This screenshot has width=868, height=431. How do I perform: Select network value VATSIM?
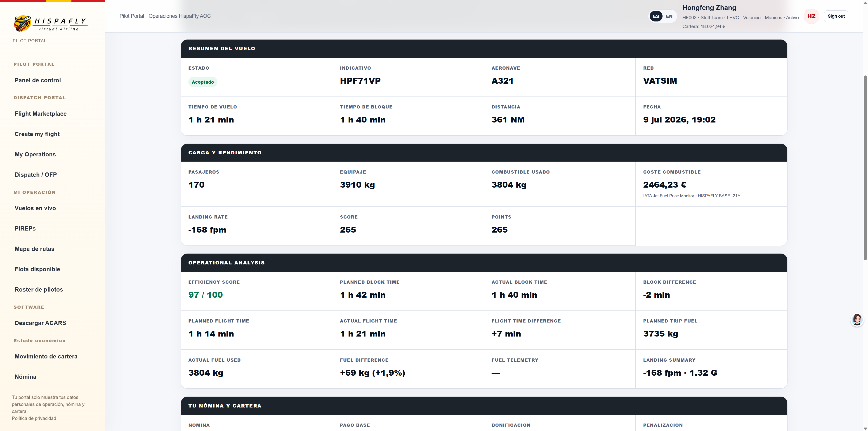tap(660, 81)
